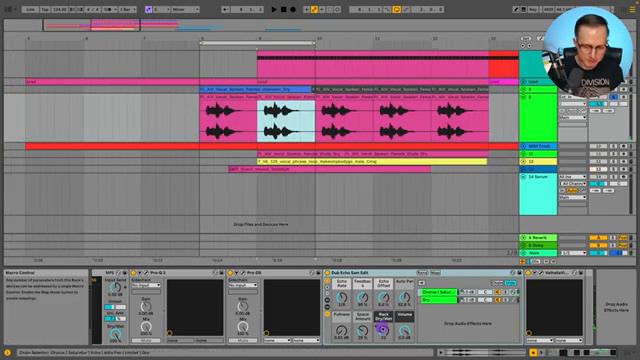640x360 pixels.
Task: Stop playback with the Stop button
Action: 283,9
